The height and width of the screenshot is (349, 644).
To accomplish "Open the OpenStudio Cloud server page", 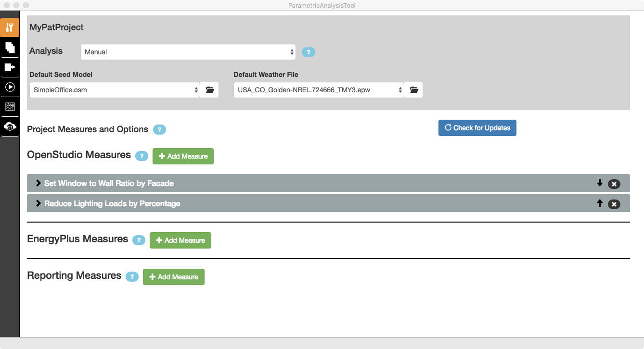I will pos(10,127).
